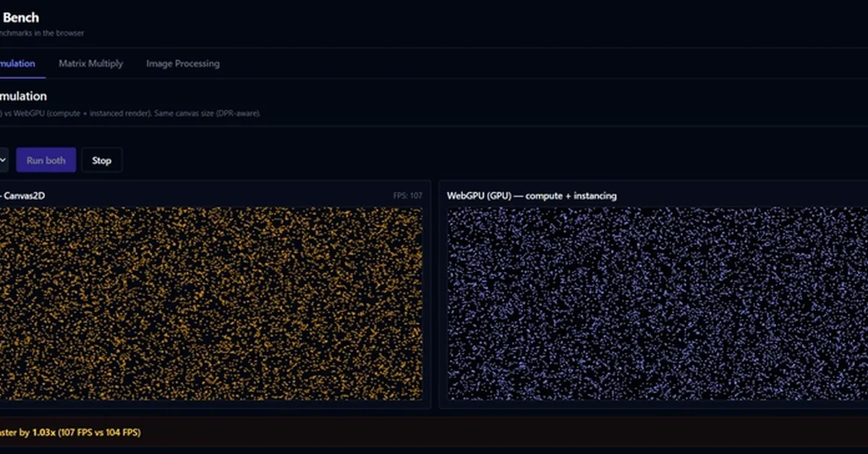
Task: Click the word 'by' in results banner
Action: pyautogui.click(x=24, y=432)
